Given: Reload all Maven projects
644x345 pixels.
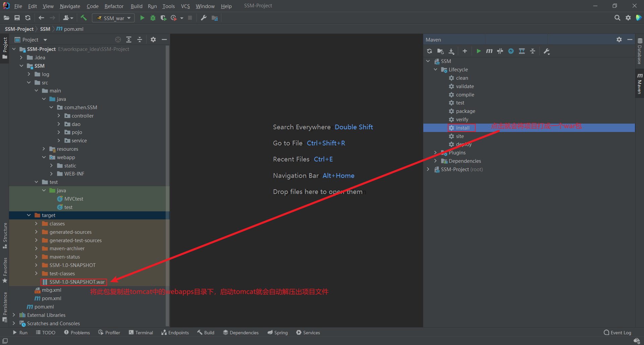Looking at the screenshot, I should pos(430,51).
